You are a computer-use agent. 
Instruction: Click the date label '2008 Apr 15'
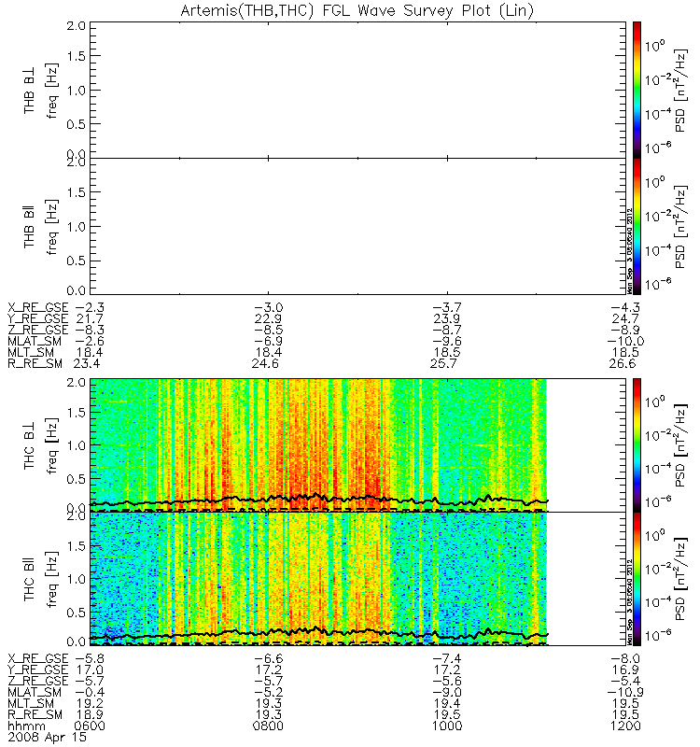(48, 737)
